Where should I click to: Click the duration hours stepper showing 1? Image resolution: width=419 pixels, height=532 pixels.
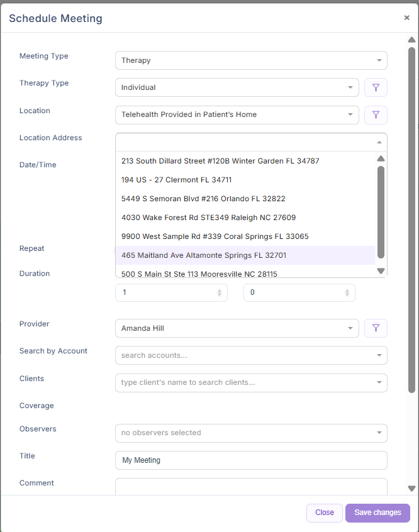pos(170,293)
